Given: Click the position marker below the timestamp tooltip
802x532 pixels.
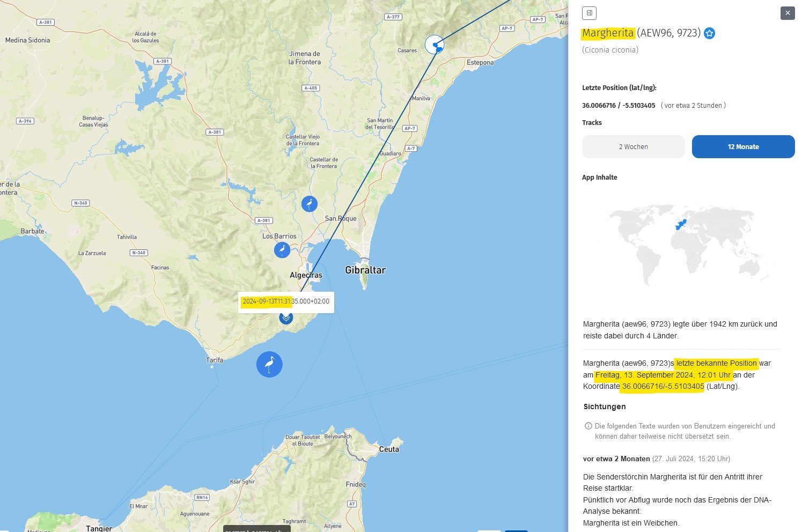Looking at the screenshot, I should 286,317.
